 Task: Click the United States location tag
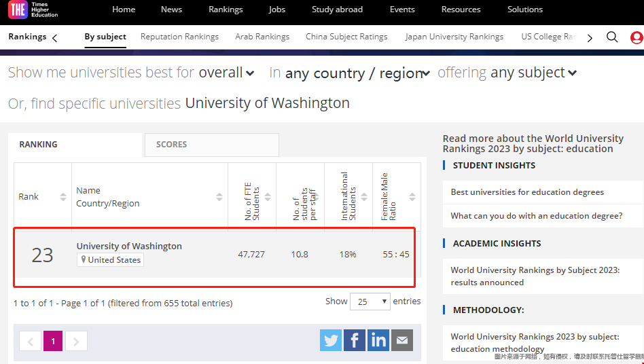tap(110, 260)
